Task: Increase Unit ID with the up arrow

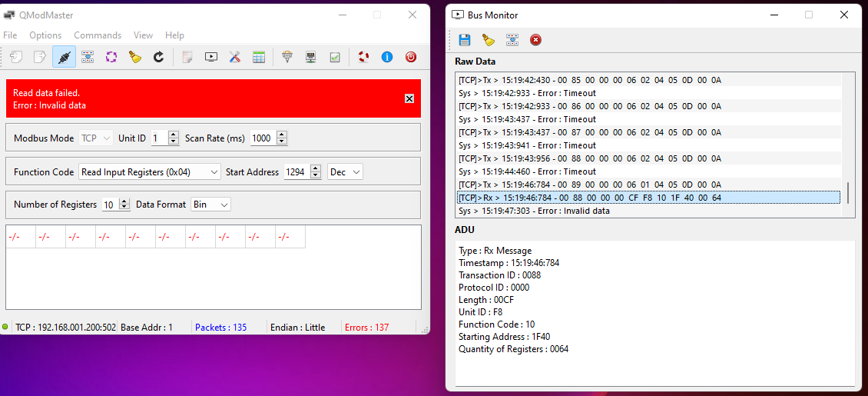Action: coord(174,135)
